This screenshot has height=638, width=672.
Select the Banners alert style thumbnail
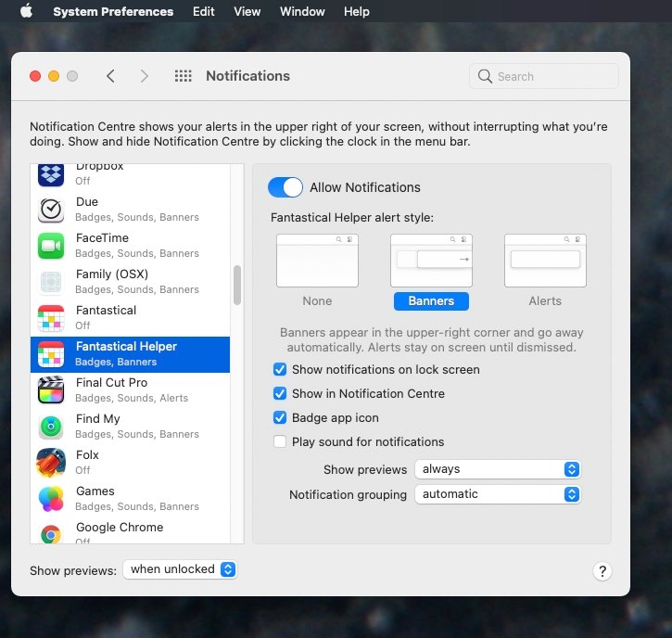coord(431,261)
